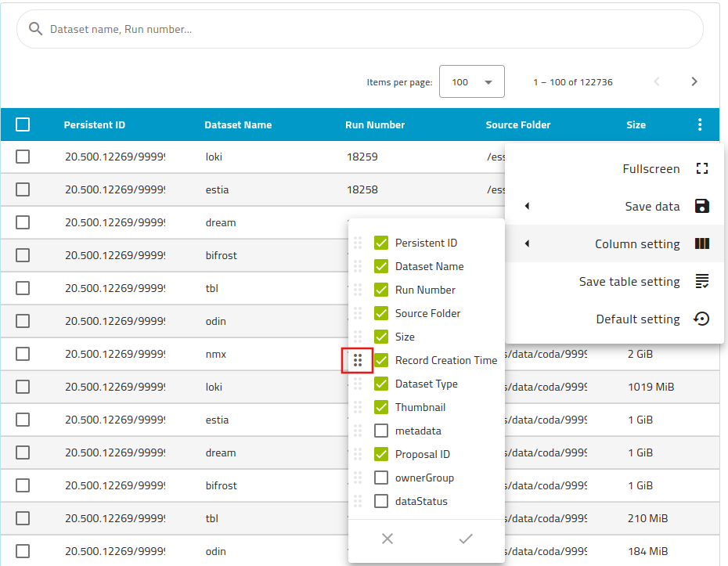Click the Fullscreen icon in the menu
This screenshot has width=728, height=566.
click(702, 169)
